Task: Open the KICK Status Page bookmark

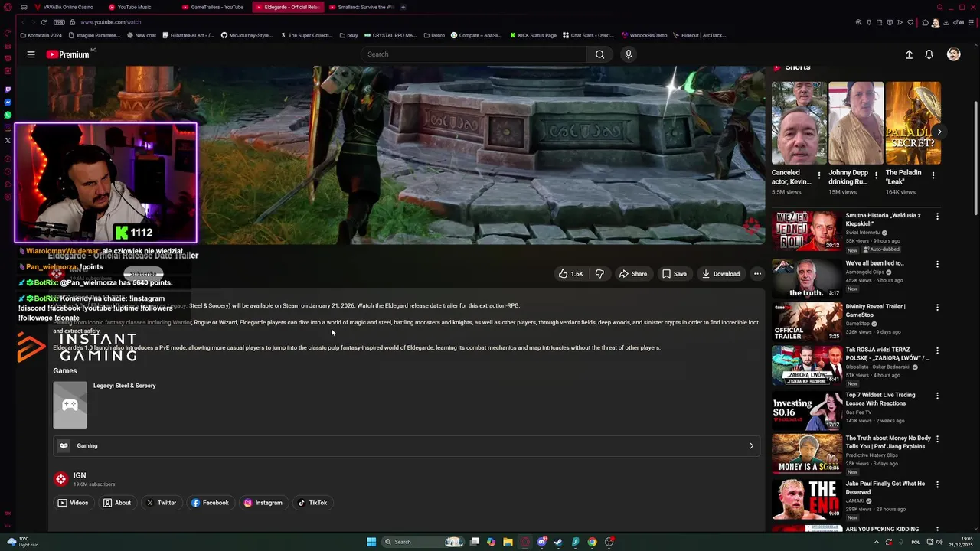Action: click(532, 35)
